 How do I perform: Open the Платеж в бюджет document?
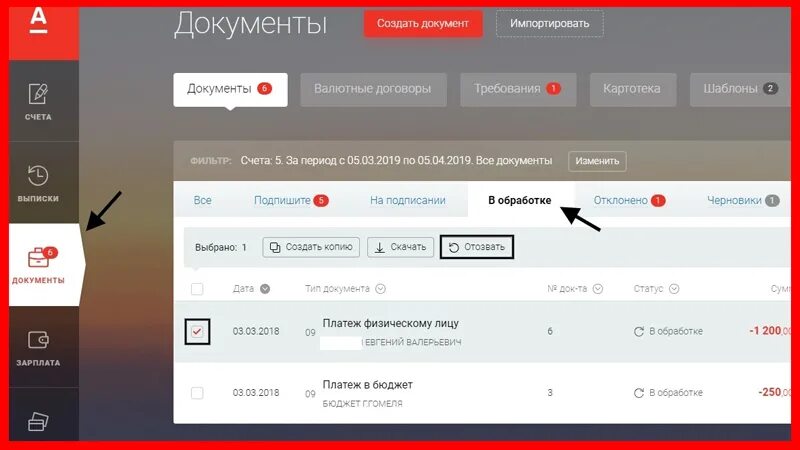click(367, 385)
